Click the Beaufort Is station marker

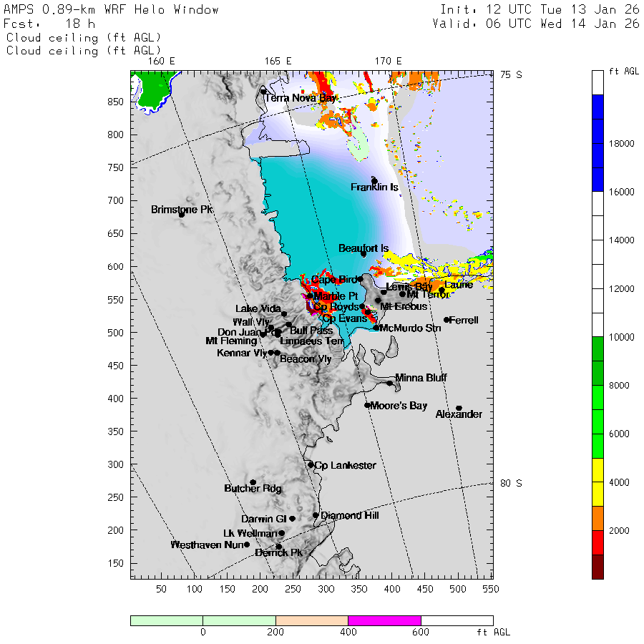pos(364,254)
